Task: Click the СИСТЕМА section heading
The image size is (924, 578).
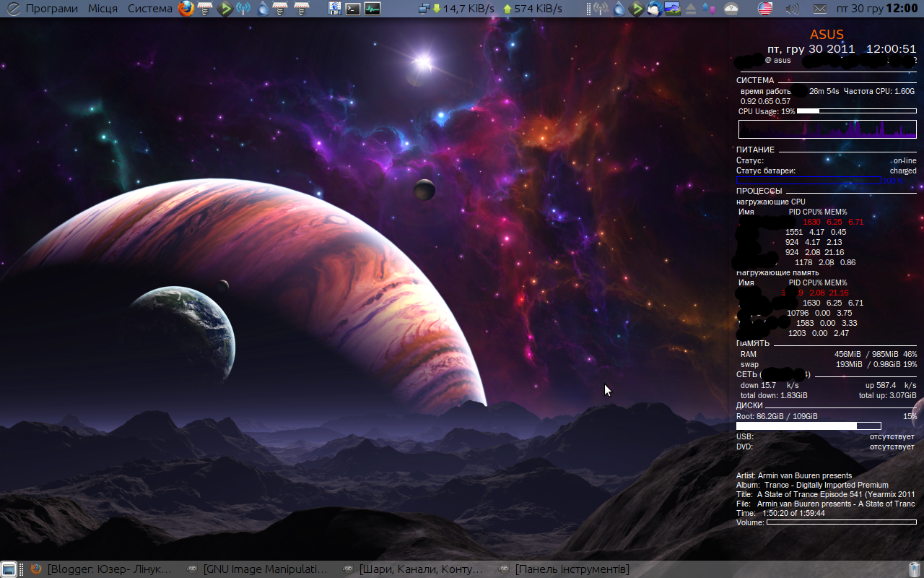Action: 755,80
